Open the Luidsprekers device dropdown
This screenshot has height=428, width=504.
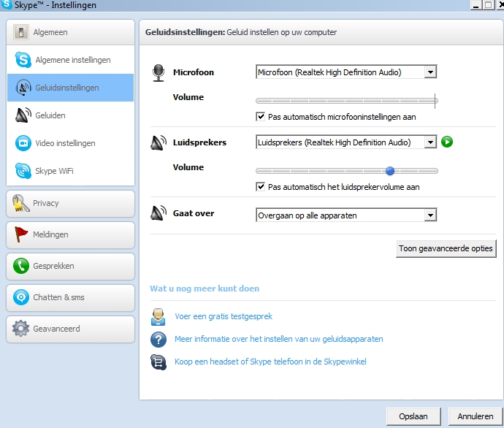(x=346, y=142)
